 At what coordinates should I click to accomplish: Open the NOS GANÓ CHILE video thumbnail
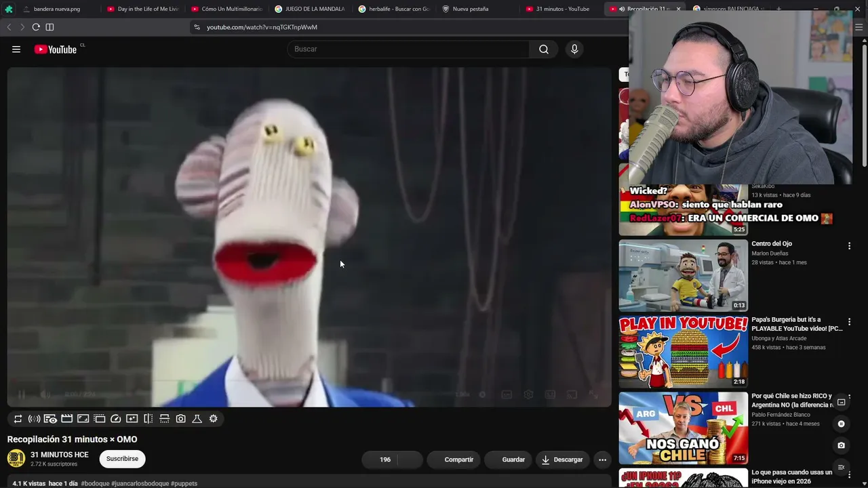tap(684, 428)
